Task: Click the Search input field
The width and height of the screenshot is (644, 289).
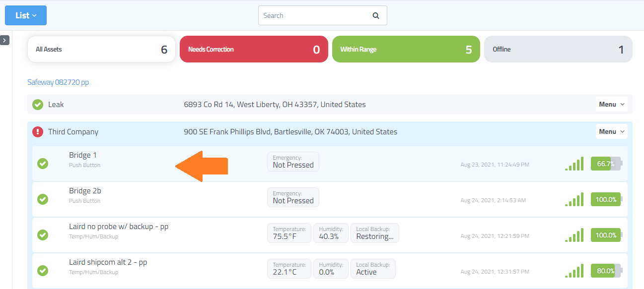Action: pyautogui.click(x=315, y=15)
